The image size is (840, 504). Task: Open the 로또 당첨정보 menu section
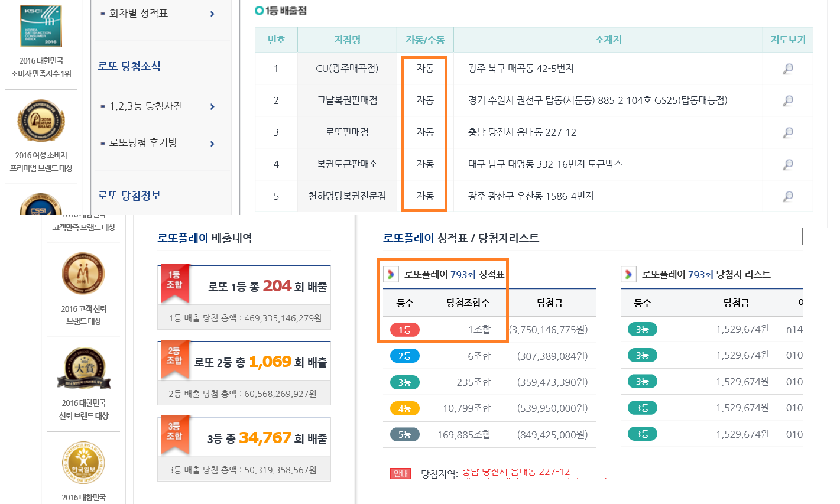[x=129, y=196]
